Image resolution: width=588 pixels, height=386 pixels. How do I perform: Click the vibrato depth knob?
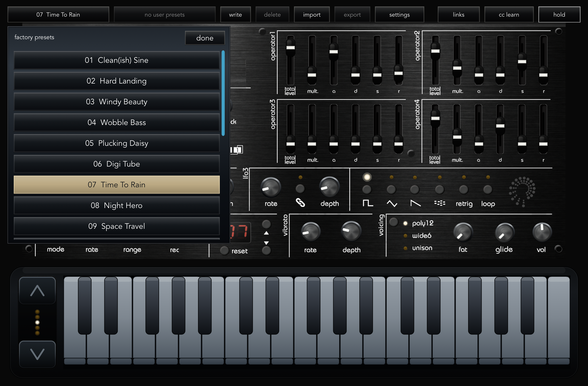pos(351,231)
